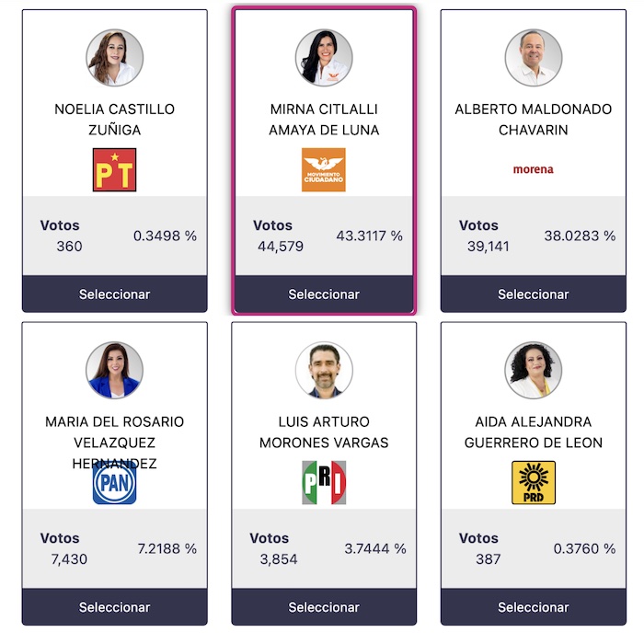Click the PRD party logo

point(534,483)
